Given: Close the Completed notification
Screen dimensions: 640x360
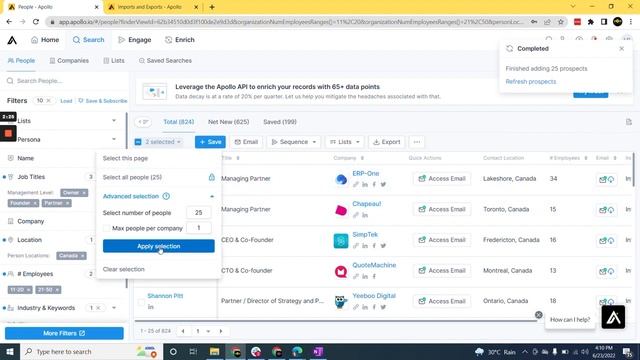Looking at the screenshot, I should click(x=622, y=49).
